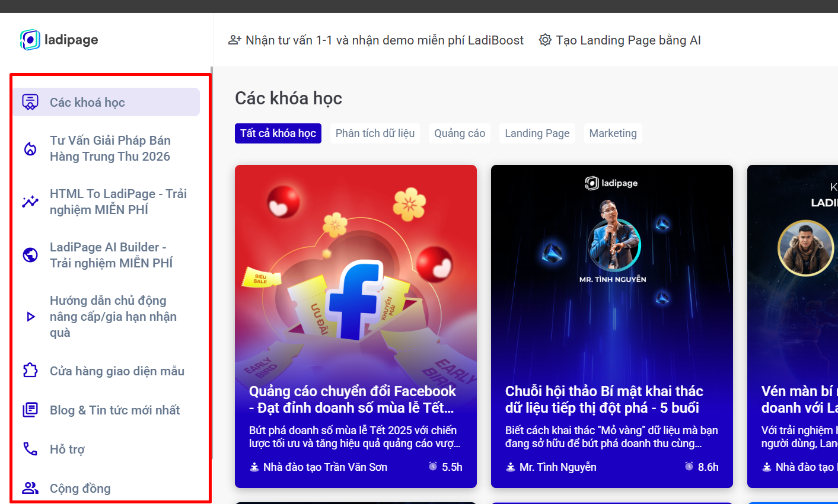Click the 8.6h course duration

click(708, 467)
